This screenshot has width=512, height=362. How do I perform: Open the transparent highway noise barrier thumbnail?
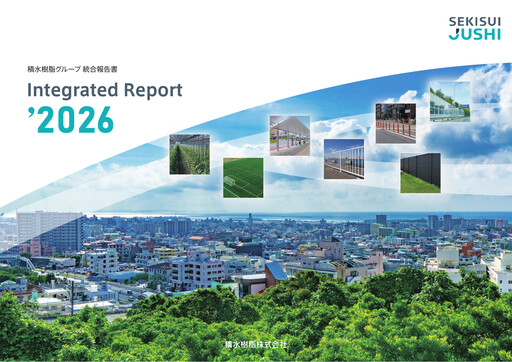click(x=450, y=102)
